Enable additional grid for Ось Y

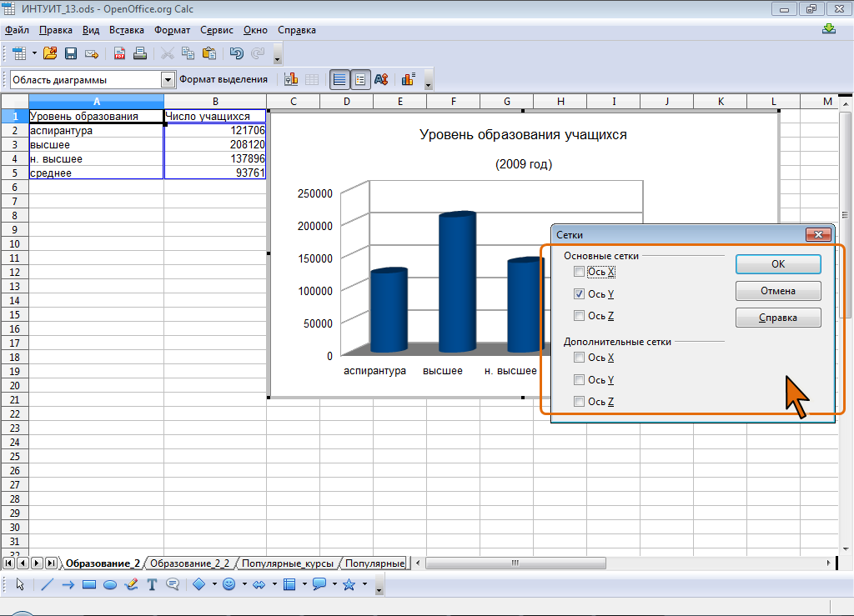579,380
